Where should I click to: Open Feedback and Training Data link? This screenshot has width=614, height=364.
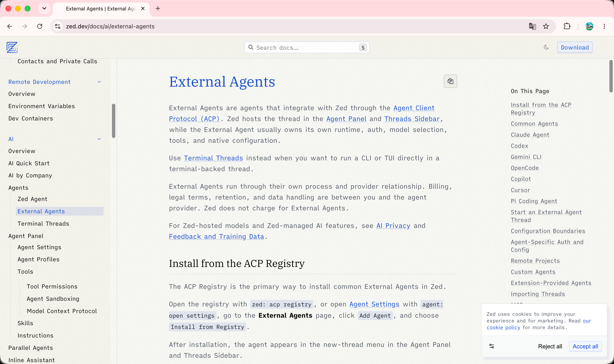pyautogui.click(x=216, y=236)
